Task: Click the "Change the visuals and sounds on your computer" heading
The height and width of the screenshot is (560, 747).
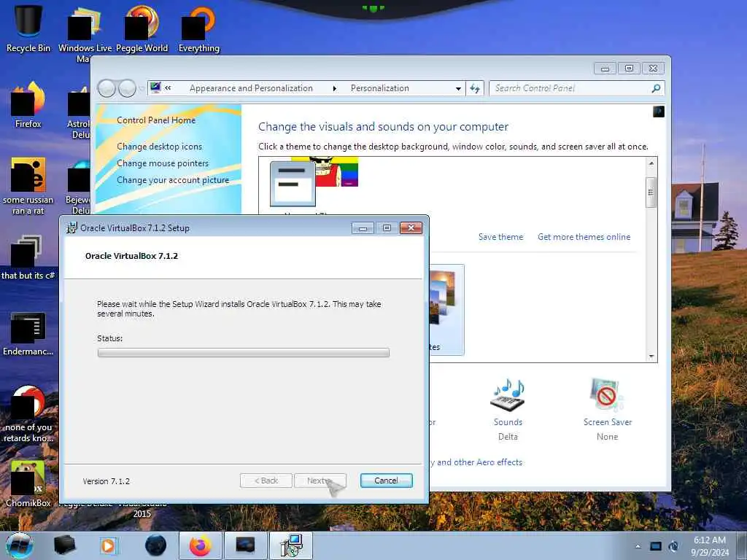Action: coord(383,127)
